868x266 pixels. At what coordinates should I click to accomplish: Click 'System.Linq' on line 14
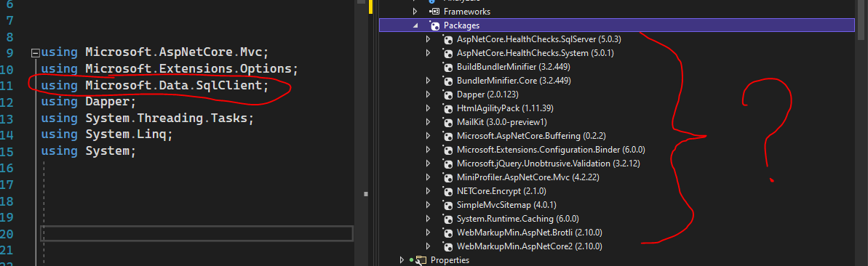[126, 134]
